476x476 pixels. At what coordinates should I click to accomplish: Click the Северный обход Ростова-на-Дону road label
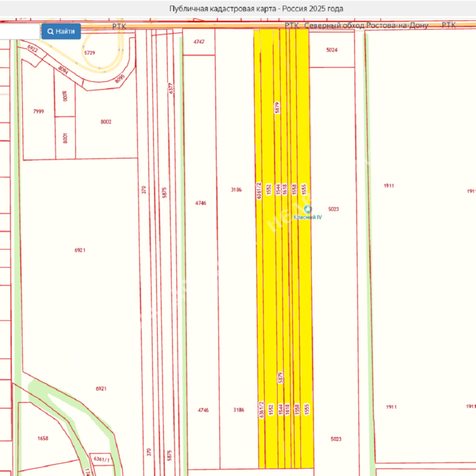click(x=366, y=26)
